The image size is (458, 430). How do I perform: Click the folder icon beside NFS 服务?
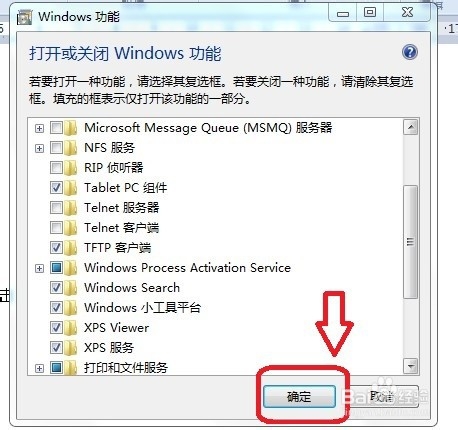tap(71, 148)
